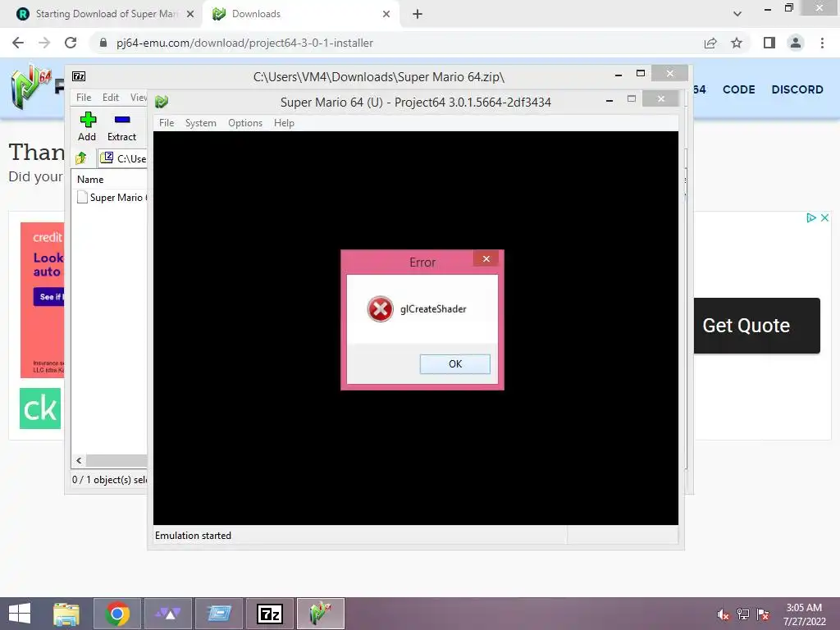Click the 7-Zip object count status text
Viewport: 840px width, 630px height.
click(x=109, y=479)
